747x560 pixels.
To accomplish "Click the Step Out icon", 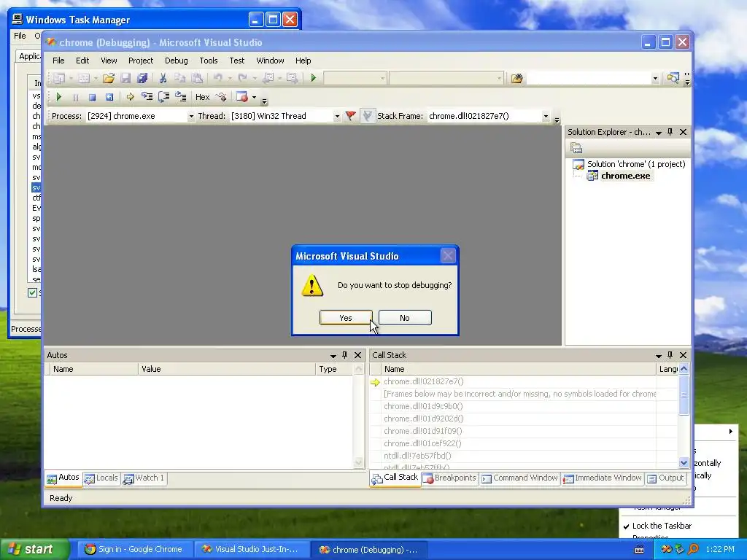I will [x=181, y=97].
